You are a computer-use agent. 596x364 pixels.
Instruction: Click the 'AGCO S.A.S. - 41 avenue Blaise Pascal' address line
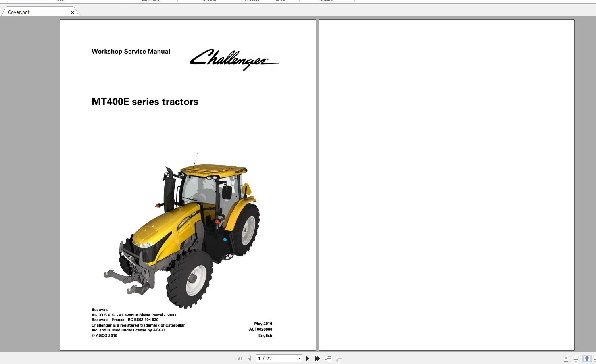134,315
